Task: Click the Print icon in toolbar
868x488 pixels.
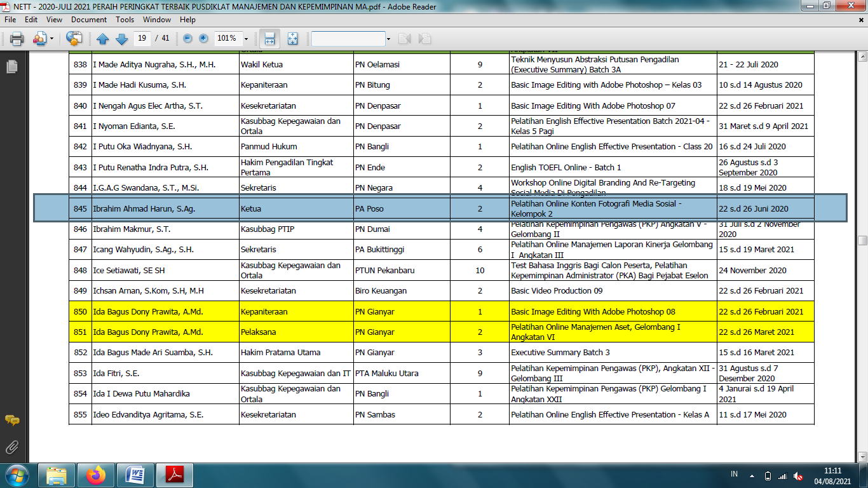Action: (17, 39)
